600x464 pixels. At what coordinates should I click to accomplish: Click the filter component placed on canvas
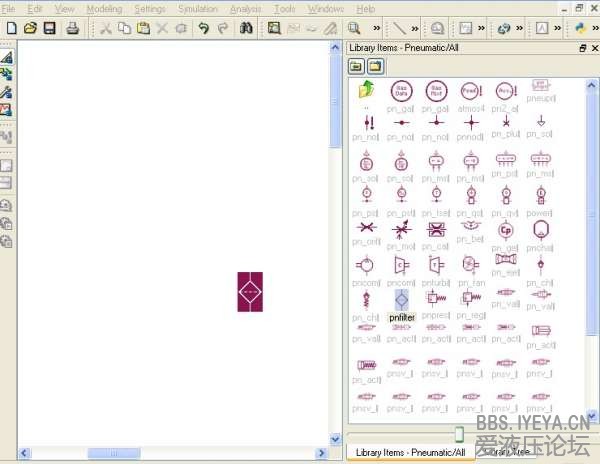[x=250, y=291]
